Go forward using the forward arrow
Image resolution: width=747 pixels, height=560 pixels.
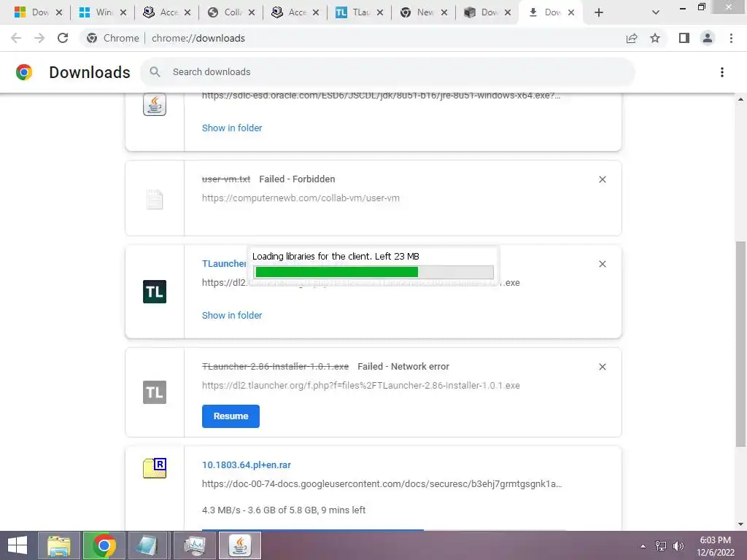[x=39, y=38]
